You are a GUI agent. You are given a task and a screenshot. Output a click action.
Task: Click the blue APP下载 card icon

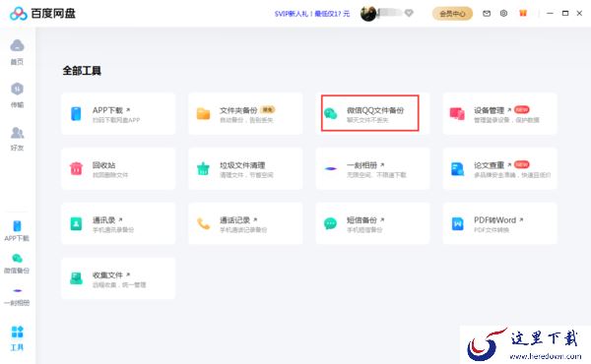[76, 113]
